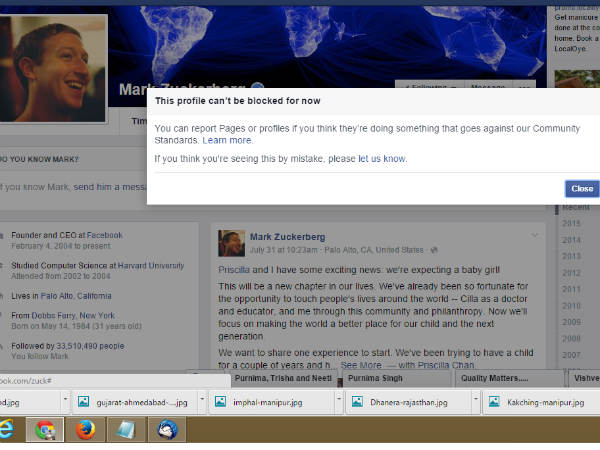Open the 33,510,490 people followers link
This screenshot has height=450, width=600.
click(x=90, y=346)
